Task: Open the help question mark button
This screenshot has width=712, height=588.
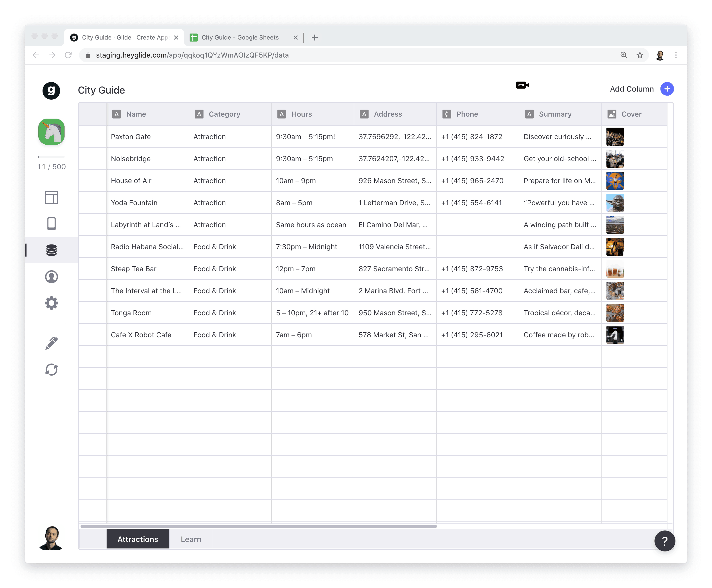Action: point(664,541)
